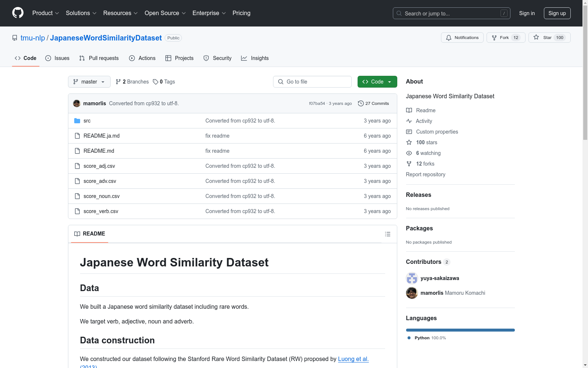The image size is (588, 368).
Task: Click the search magnifier icon in header
Action: pyautogui.click(x=399, y=13)
